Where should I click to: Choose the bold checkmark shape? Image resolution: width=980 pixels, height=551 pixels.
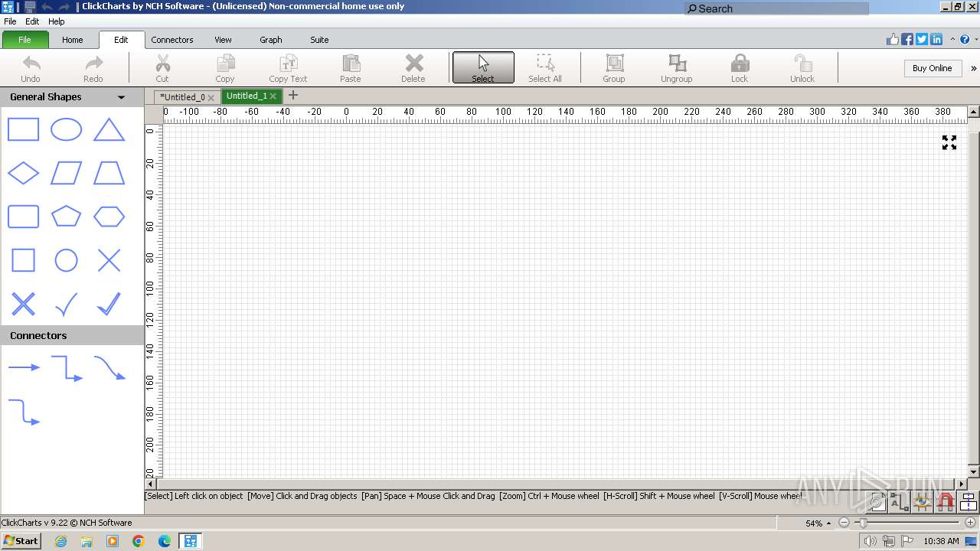(x=109, y=304)
